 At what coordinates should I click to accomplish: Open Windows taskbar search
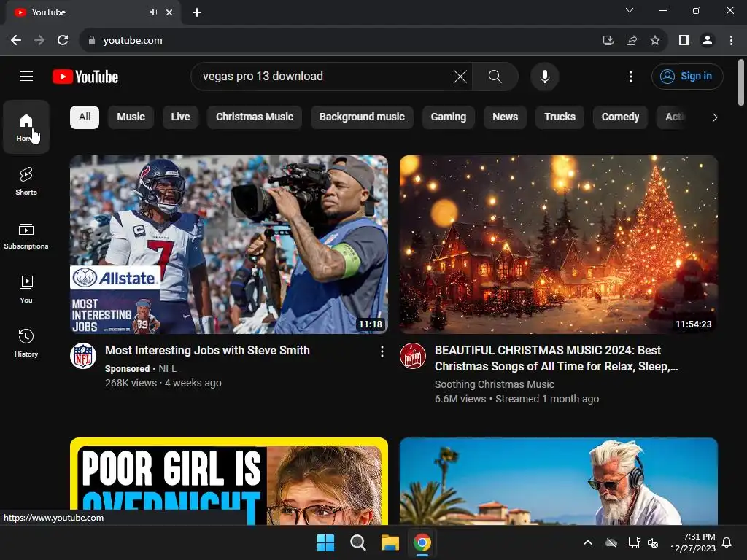click(x=357, y=542)
